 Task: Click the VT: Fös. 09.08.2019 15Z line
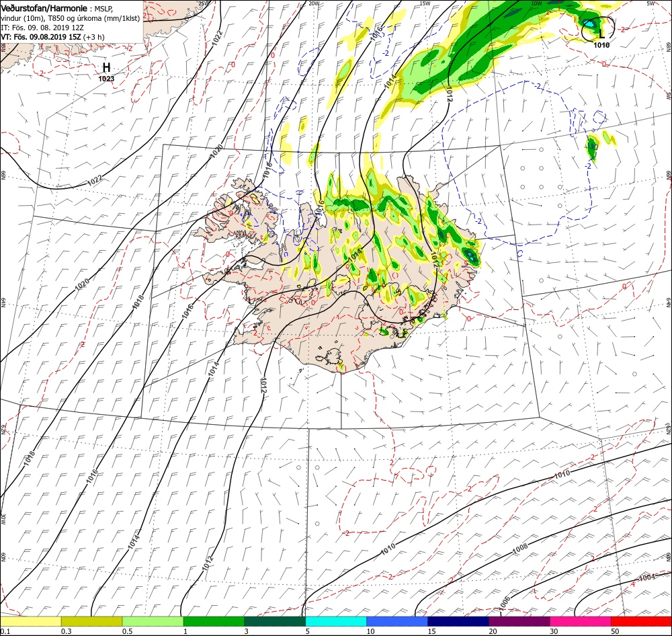click(x=52, y=37)
